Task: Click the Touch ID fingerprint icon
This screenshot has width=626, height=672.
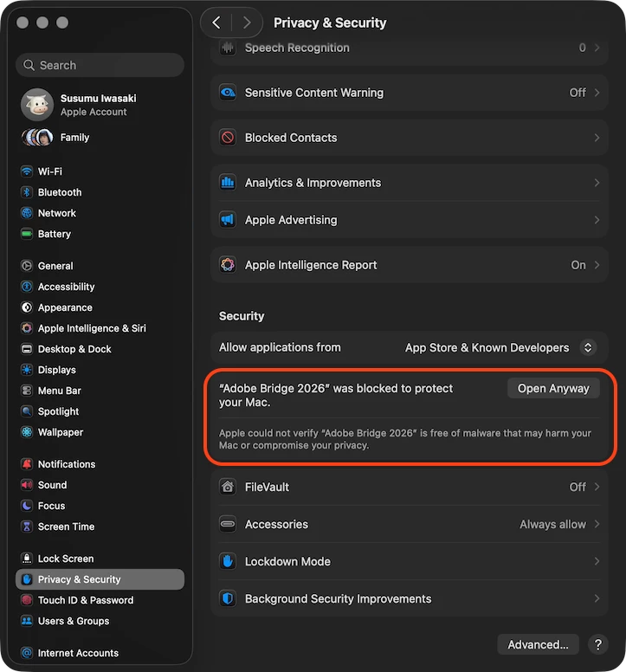Action: pos(27,600)
